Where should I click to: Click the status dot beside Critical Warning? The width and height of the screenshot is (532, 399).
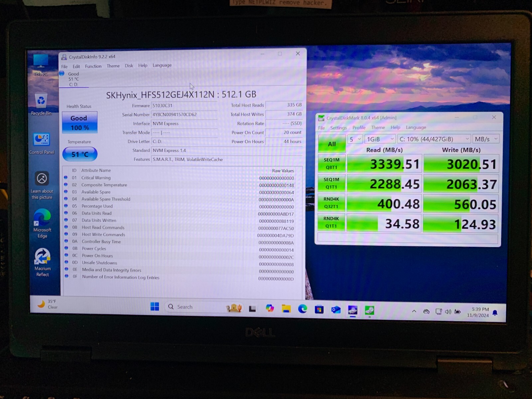(66, 178)
